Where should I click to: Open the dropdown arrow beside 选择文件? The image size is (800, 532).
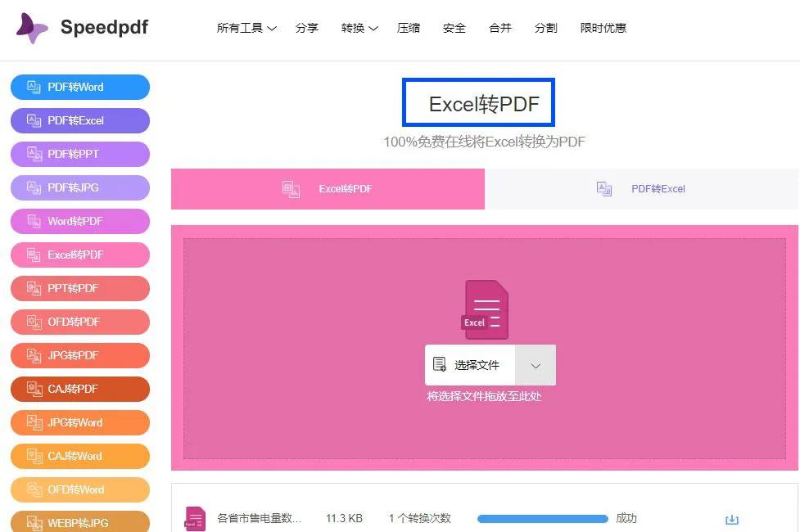point(536,365)
